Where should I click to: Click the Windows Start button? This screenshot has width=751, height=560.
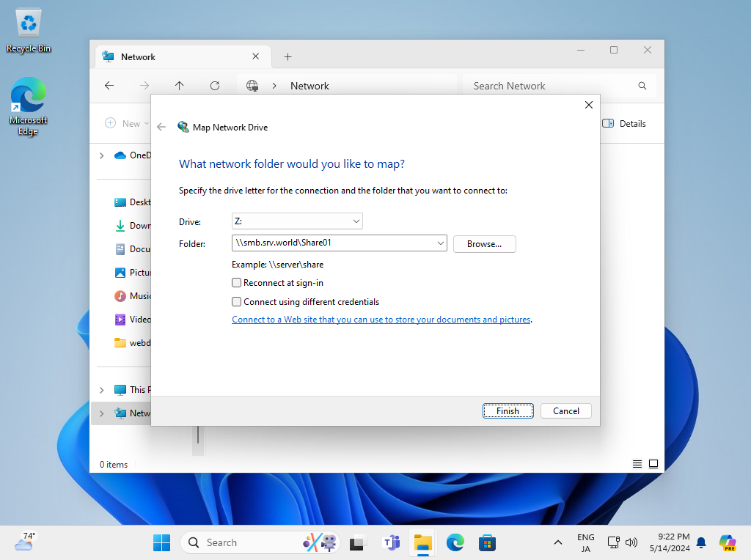[162, 542]
